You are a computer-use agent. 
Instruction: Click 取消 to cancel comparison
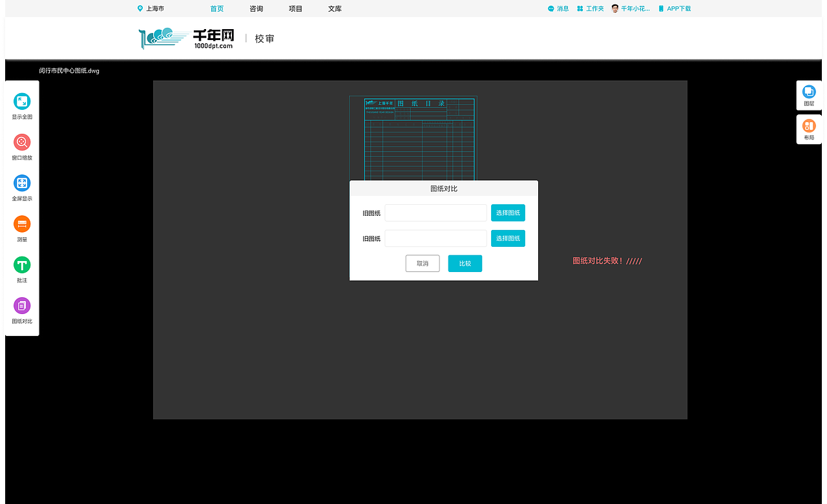click(x=423, y=264)
